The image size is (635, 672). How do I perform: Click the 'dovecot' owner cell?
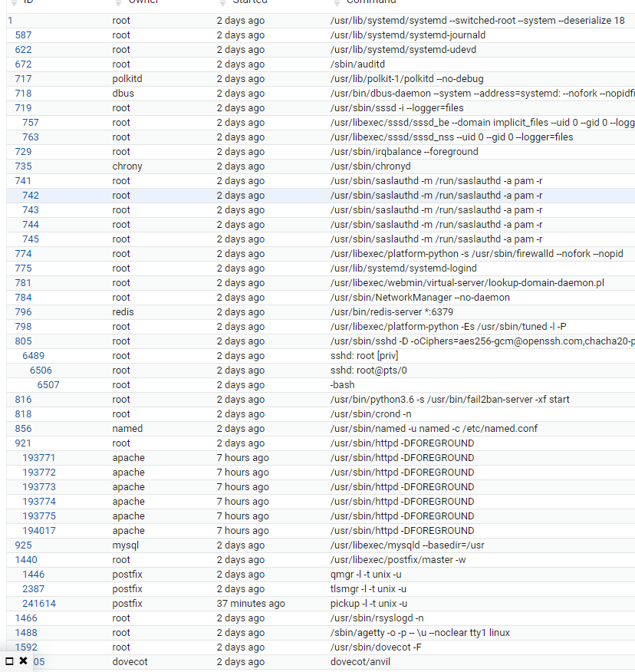pyautogui.click(x=130, y=662)
